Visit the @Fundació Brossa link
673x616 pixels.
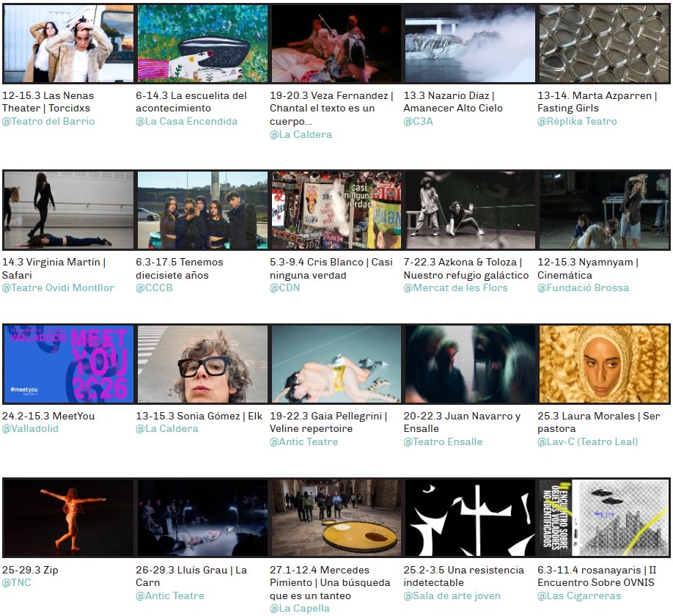pos(584,288)
